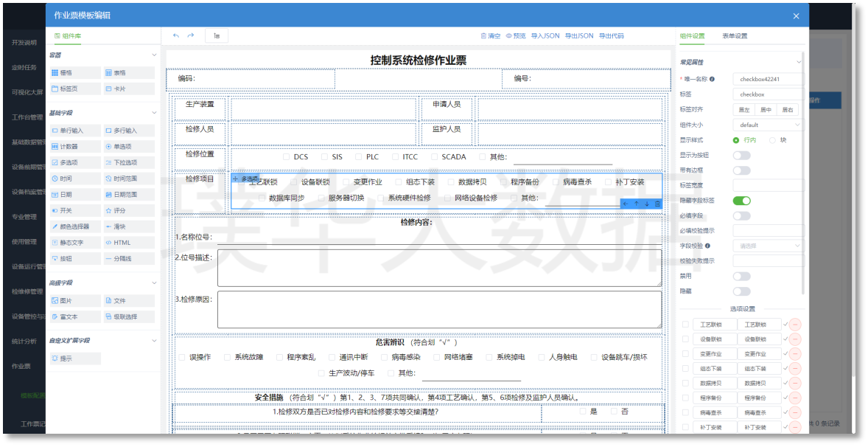The height and width of the screenshot is (447, 868).
Task: Move selected component up with up arrow
Action: (x=636, y=204)
